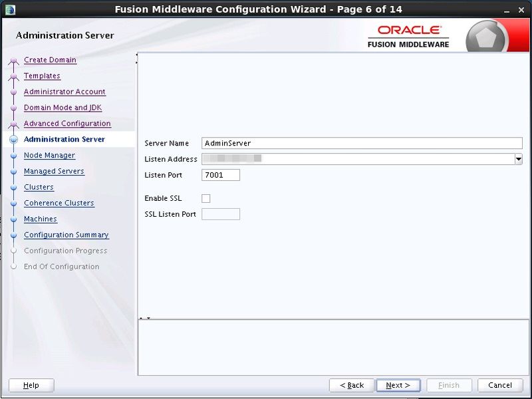Click the Back button
Image resolution: width=532 pixels, height=399 pixels.
352,385
